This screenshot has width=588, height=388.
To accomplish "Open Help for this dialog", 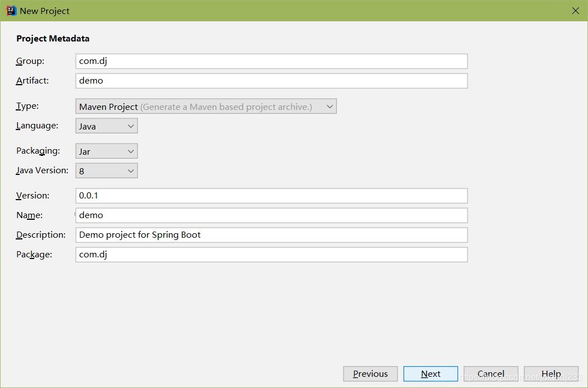I will (551, 374).
